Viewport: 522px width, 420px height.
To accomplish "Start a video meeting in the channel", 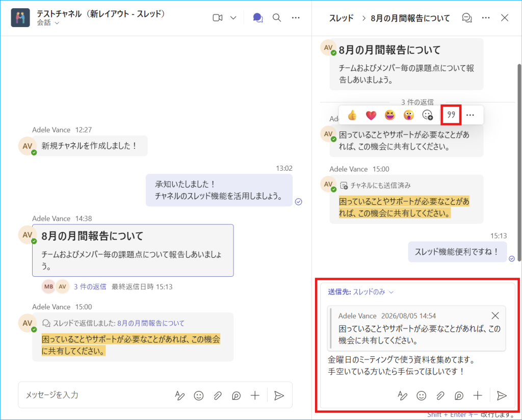I will (x=217, y=18).
